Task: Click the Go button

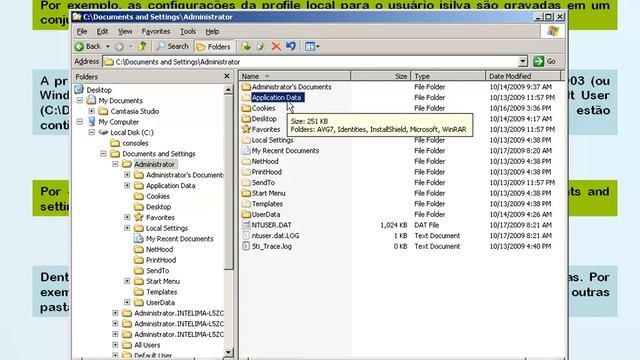Action: pos(545,61)
